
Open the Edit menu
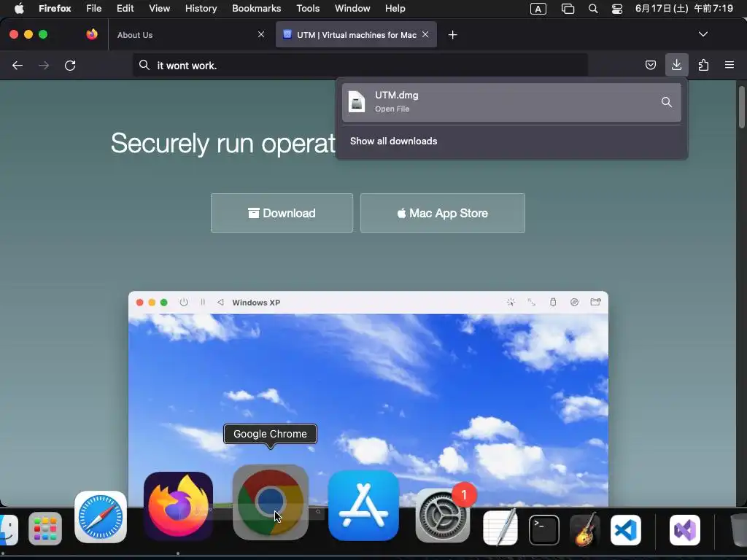tap(125, 9)
